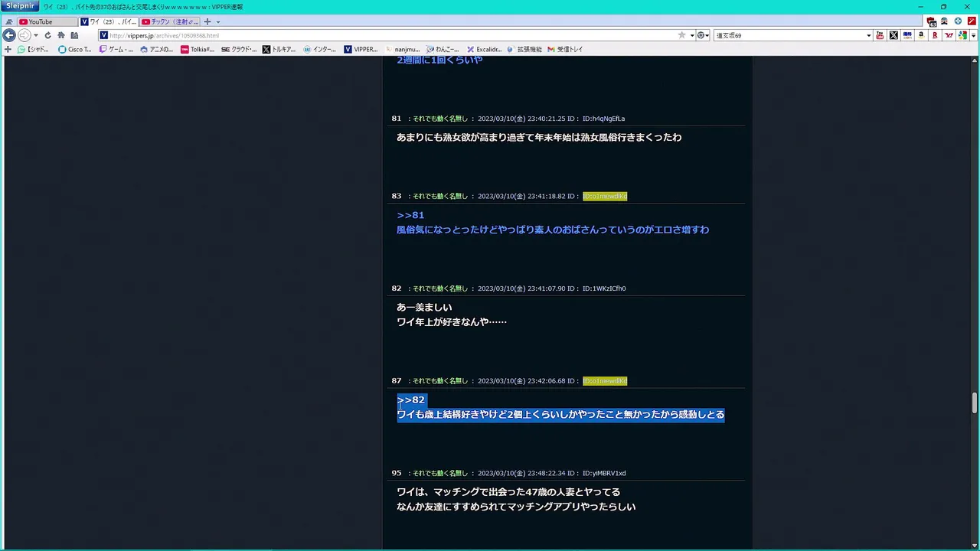980x551 pixels.
Task: Click highlighted ID in post 87 header
Action: click(x=605, y=380)
